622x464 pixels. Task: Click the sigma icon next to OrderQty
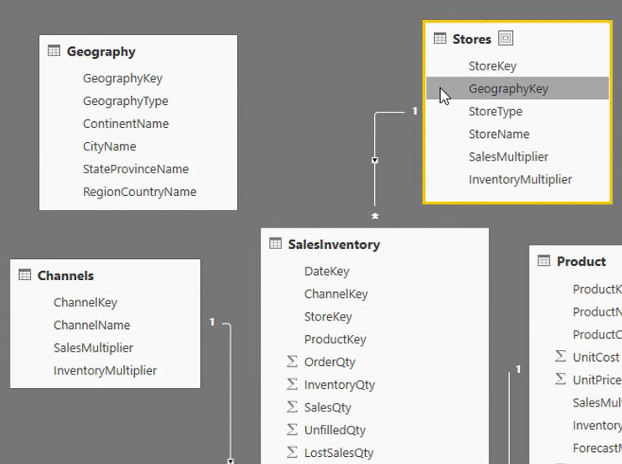click(292, 361)
